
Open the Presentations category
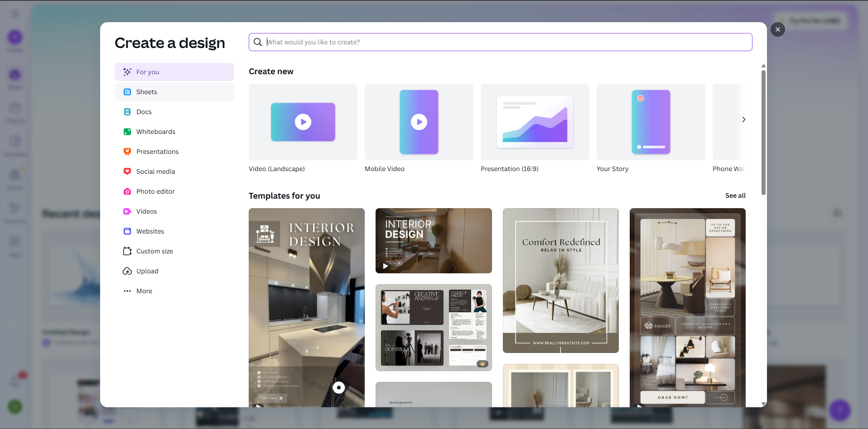157,151
